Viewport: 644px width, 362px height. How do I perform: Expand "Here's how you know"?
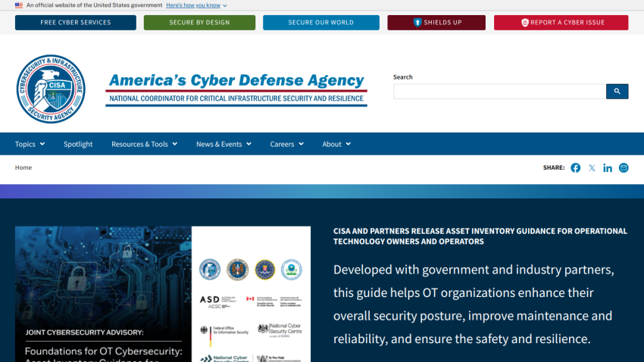pyautogui.click(x=196, y=5)
